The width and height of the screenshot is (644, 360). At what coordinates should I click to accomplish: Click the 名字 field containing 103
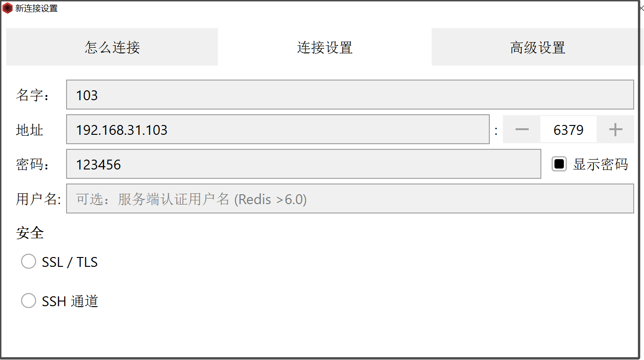[350, 95]
